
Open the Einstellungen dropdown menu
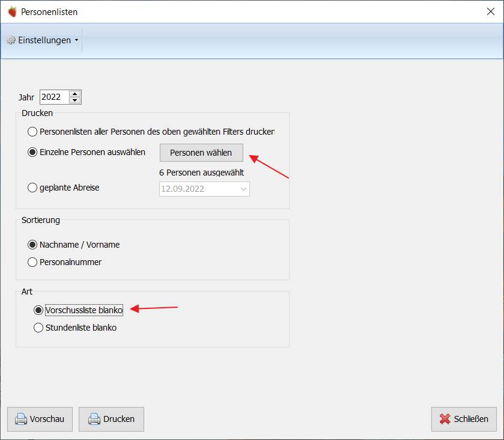click(x=43, y=40)
